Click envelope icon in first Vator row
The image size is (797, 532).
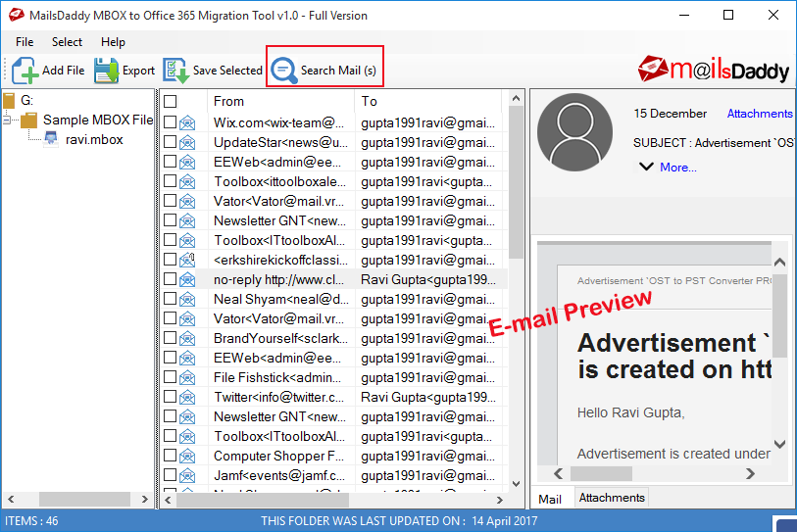click(187, 201)
